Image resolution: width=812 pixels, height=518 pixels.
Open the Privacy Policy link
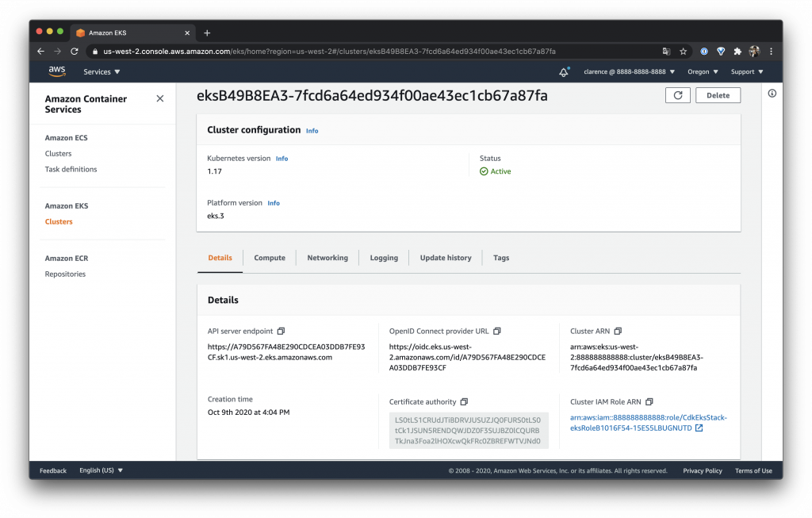point(703,470)
